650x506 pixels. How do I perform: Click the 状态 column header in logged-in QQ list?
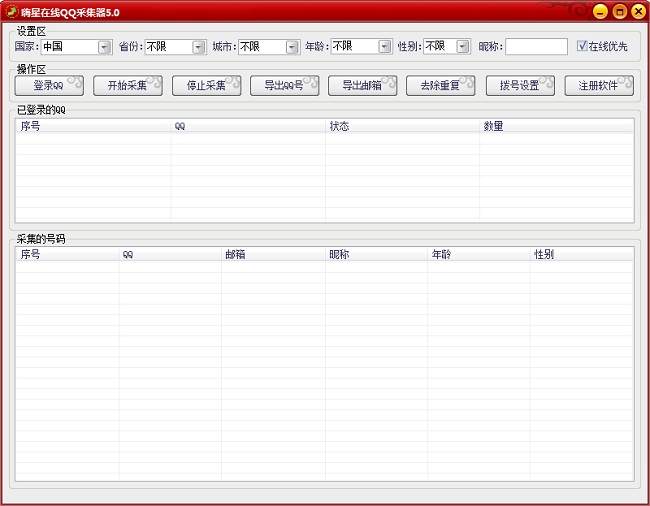click(402, 127)
